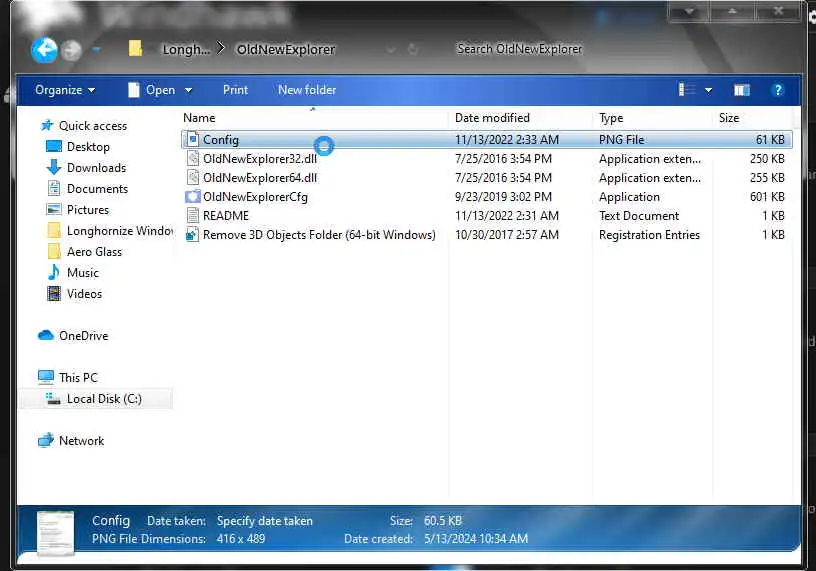This screenshot has width=816, height=571.
Task: Expand the Open dropdown arrow
Action: click(x=188, y=91)
